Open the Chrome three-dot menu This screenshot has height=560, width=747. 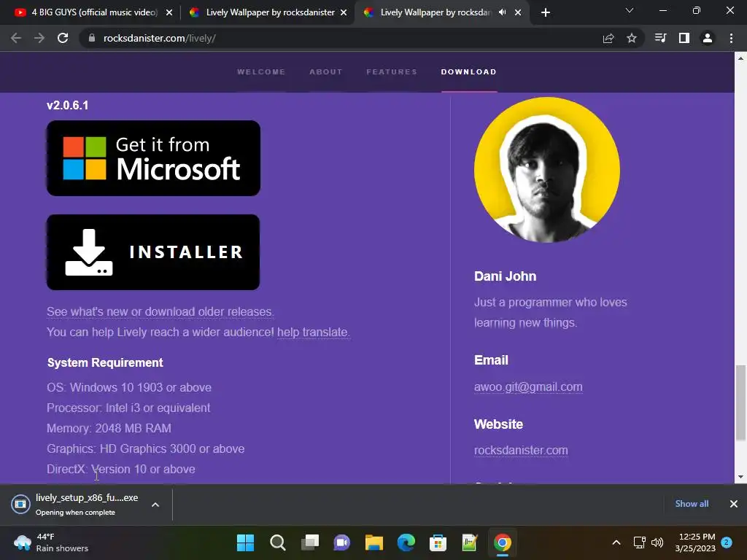point(731,38)
